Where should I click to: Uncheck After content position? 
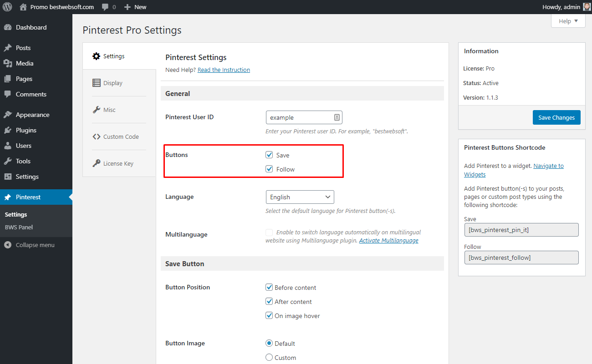269,301
